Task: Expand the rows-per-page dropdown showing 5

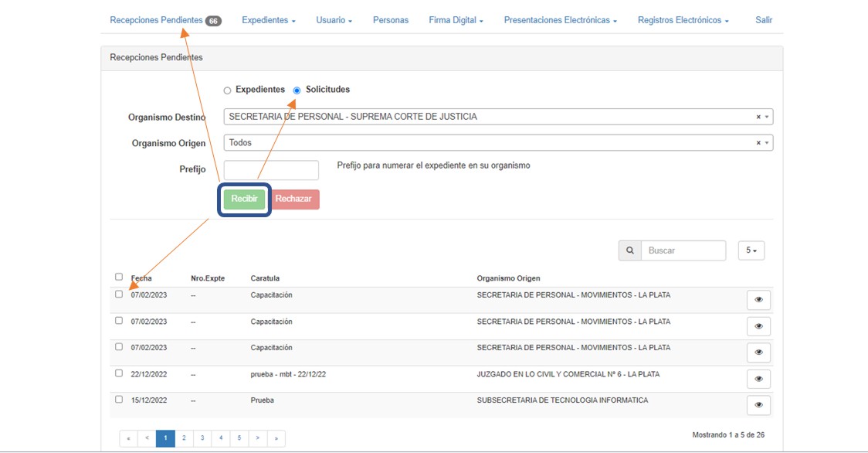Action: (x=751, y=250)
